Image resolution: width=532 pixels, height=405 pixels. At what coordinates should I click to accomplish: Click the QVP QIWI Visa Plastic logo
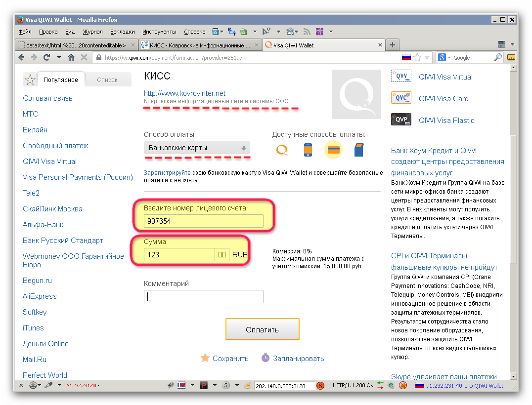(401, 120)
